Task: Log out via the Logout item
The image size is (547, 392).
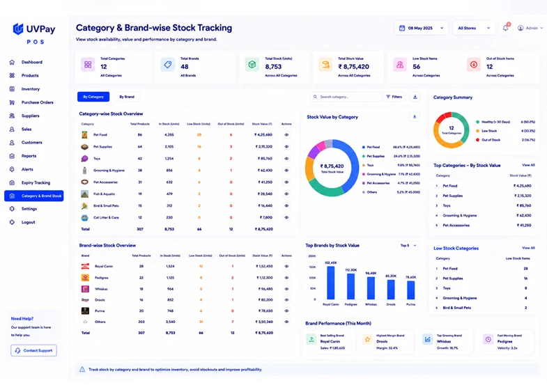Action: pos(28,222)
